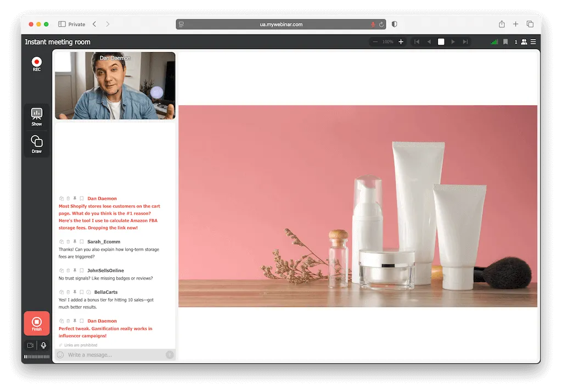Zoom in with the plus button
562x392 pixels.
[401, 42]
